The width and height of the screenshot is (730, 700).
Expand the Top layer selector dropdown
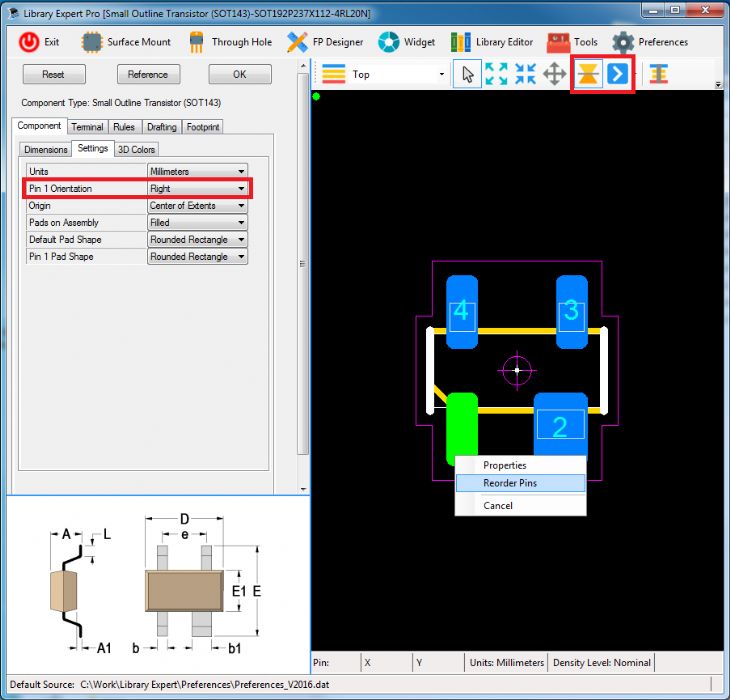(x=441, y=74)
